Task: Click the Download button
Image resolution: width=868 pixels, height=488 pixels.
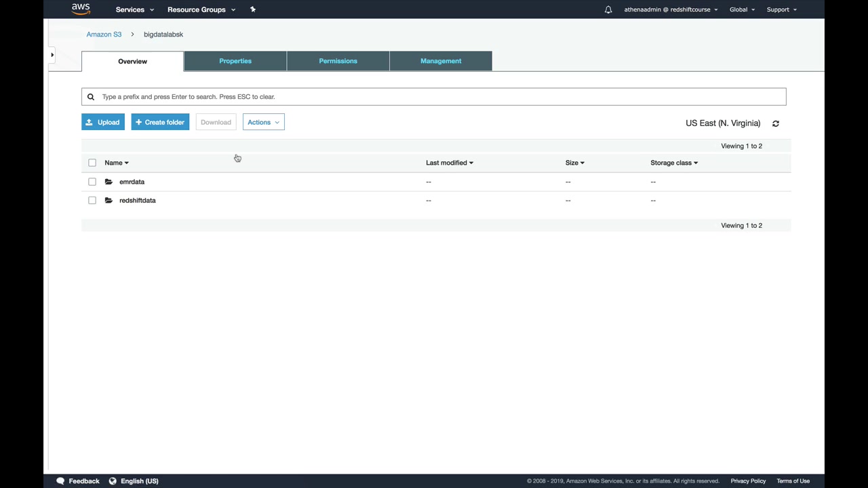Action: coord(216,122)
